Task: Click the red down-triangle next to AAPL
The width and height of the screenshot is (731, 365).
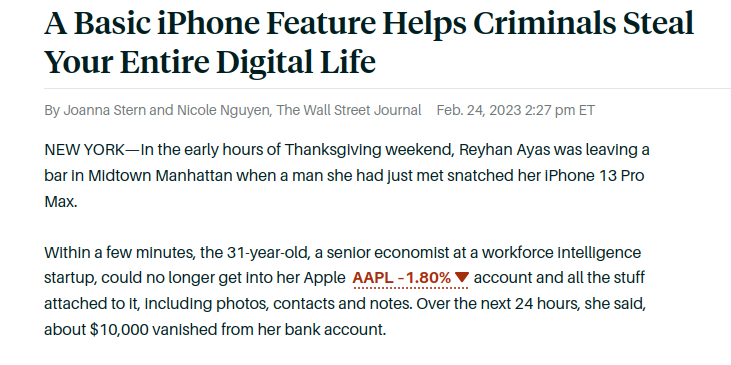Action: pyautogui.click(x=461, y=278)
